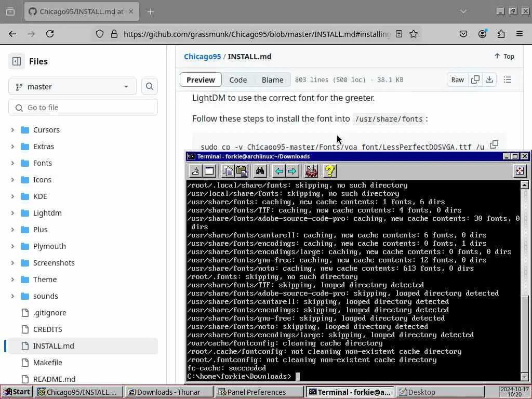Screen dimensions: 532x399
Task: Expand the Plymouth folder
Action: click(x=12, y=246)
